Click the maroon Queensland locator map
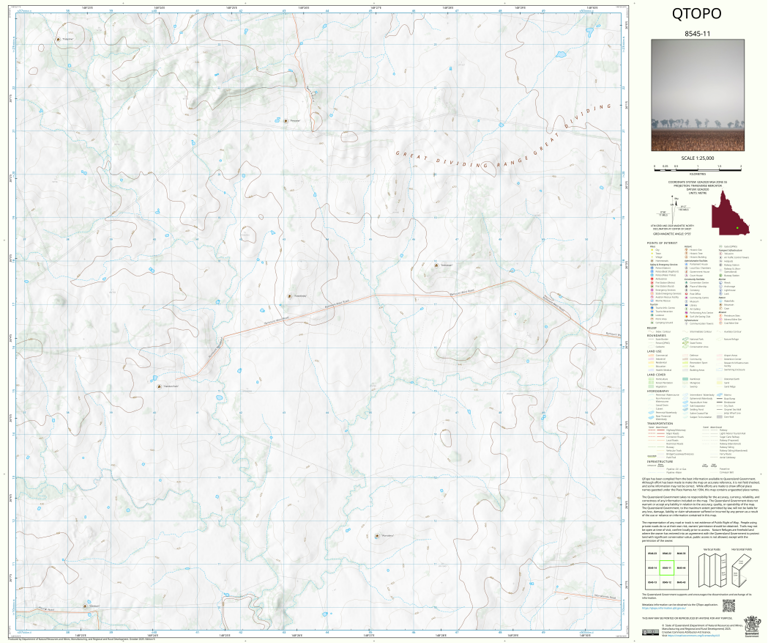Screen dimensions: 768x643 [731, 213]
